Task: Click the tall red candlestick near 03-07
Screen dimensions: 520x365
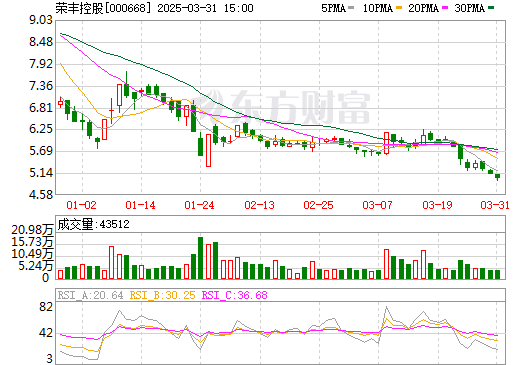Action: [x=386, y=143]
